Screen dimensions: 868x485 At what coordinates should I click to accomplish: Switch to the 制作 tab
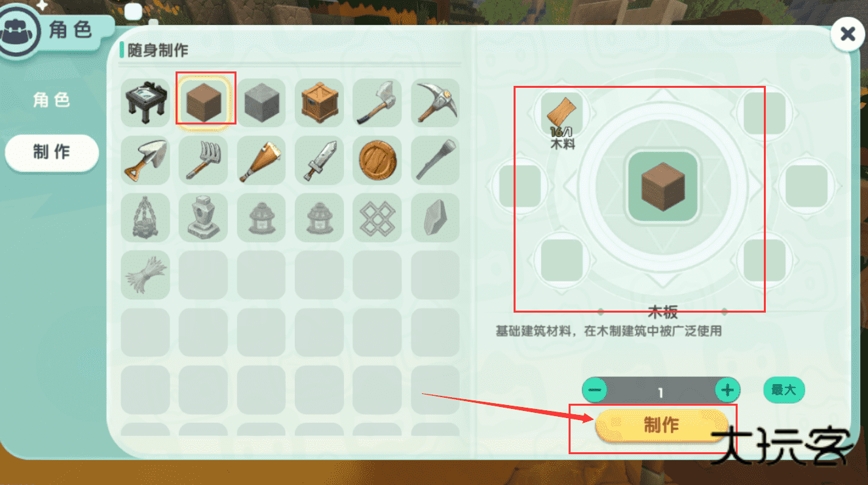[x=52, y=153]
